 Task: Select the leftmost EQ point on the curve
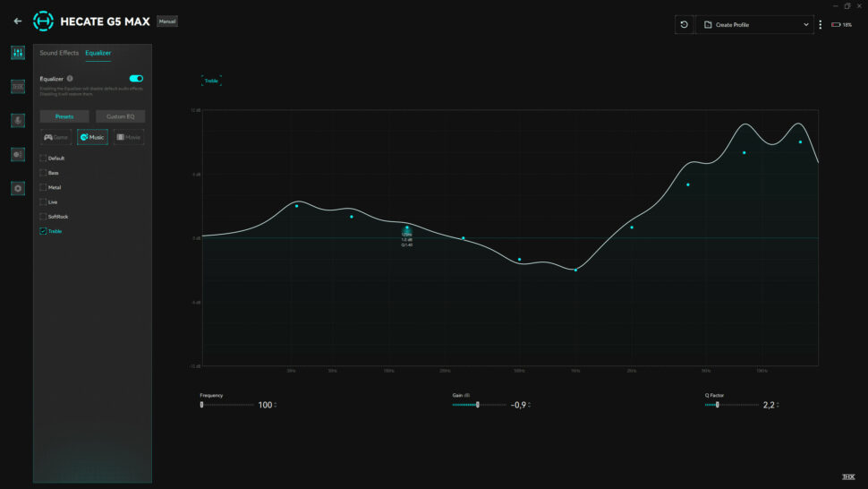[297, 206]
